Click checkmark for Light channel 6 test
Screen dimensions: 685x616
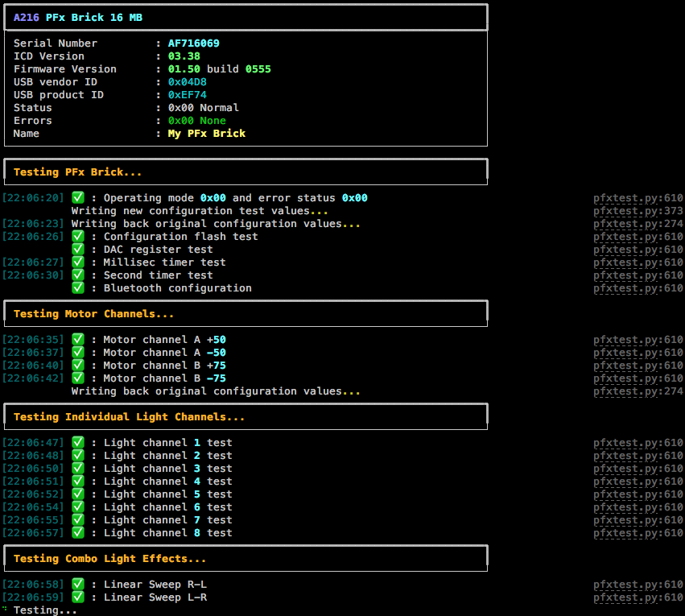(78, 506)
